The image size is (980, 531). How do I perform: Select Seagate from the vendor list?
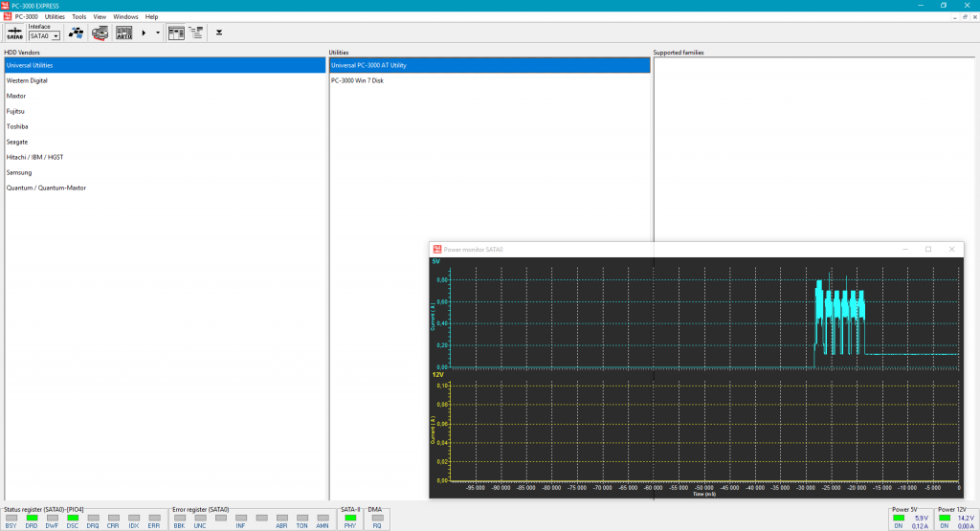click(x=17, y=142)
